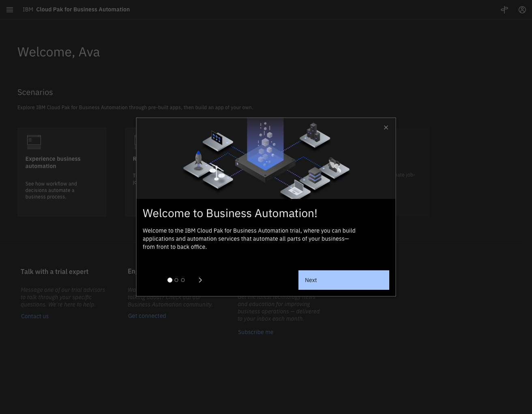Close the welcome dialog
This screenshot has height=414, width=532.
[x=386, y=127]
